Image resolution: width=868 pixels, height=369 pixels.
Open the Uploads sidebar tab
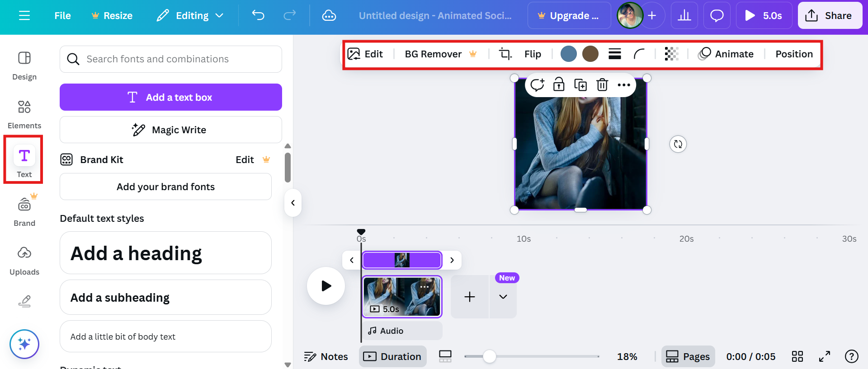[24, 261]
